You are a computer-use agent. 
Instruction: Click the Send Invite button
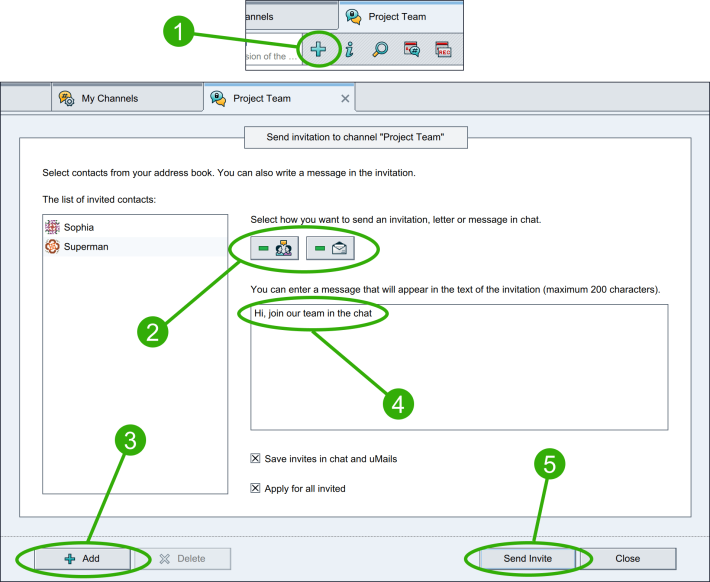[528, 558]
